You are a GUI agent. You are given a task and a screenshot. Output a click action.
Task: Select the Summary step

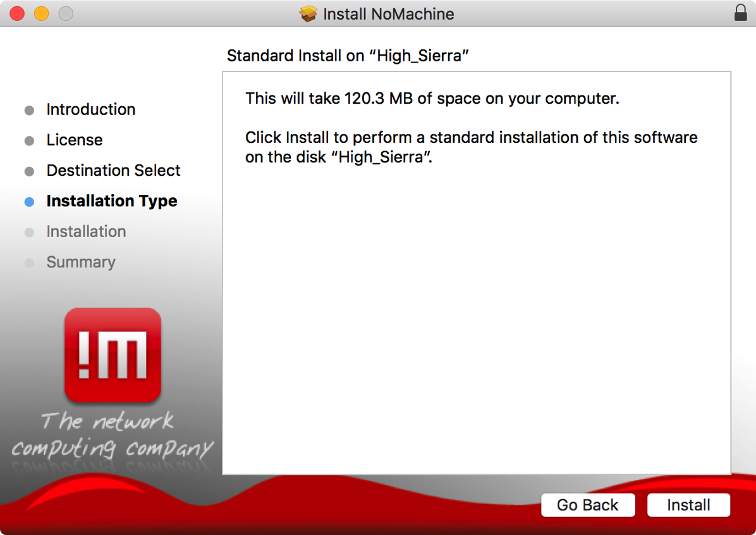(81, 262)
